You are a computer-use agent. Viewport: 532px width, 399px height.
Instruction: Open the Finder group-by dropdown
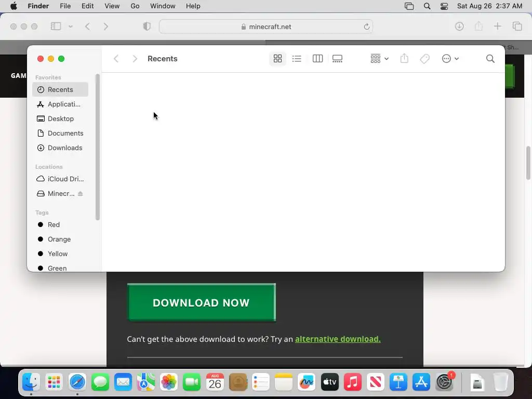coord(379,59)
